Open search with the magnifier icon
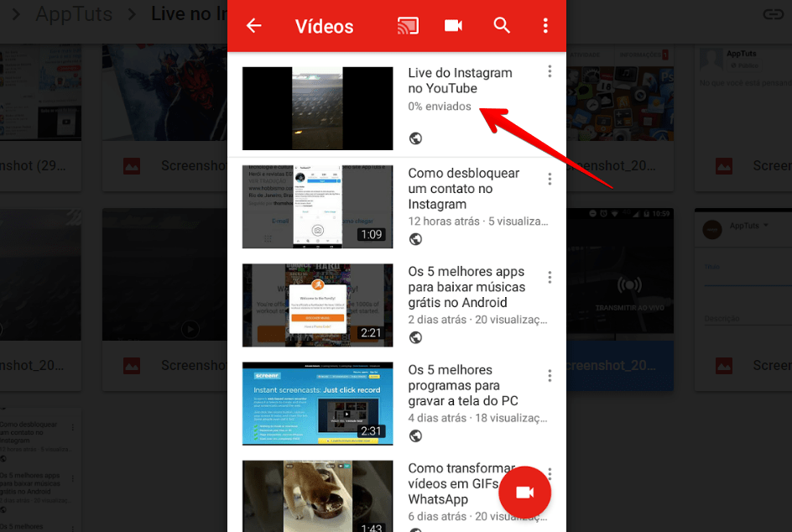This screenshot has height=532, width=792. click(x=502, y=25)
